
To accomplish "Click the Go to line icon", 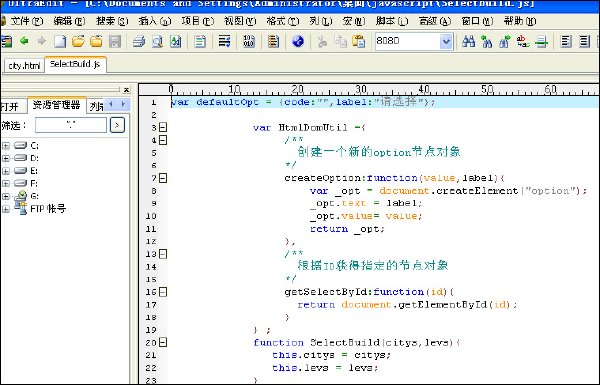I will [541, 41].
